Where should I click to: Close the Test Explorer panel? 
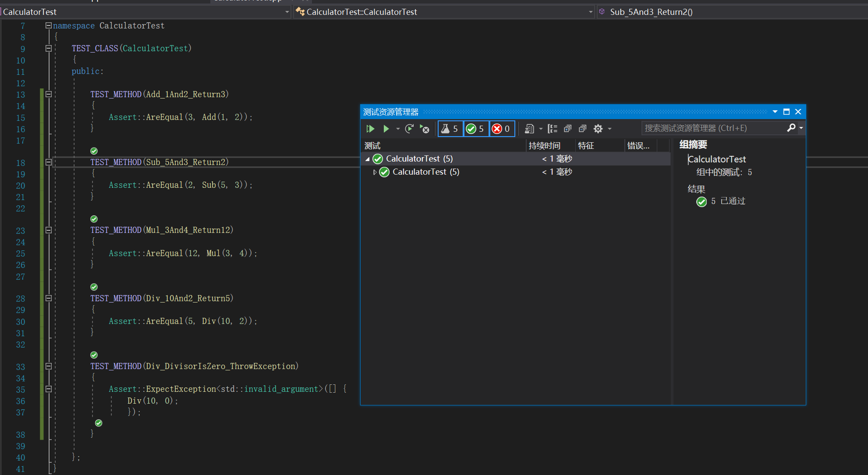tap(798, 112)
